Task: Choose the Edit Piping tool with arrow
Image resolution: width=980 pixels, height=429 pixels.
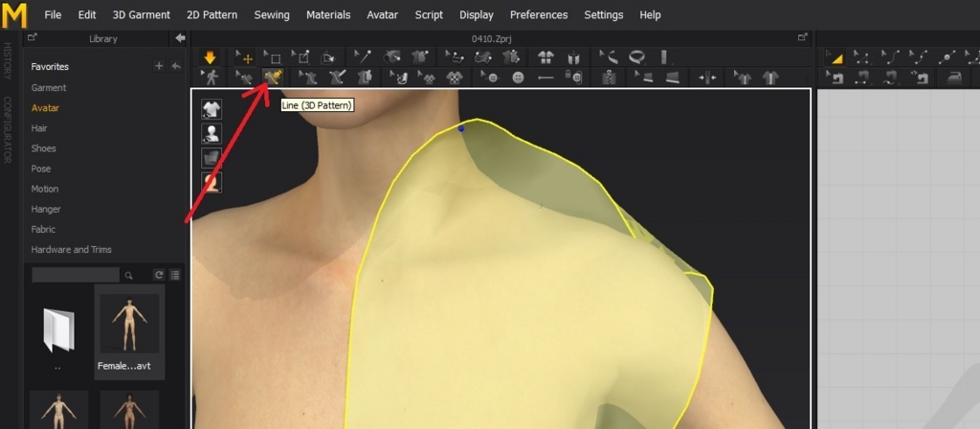Action: pos(644,78)
